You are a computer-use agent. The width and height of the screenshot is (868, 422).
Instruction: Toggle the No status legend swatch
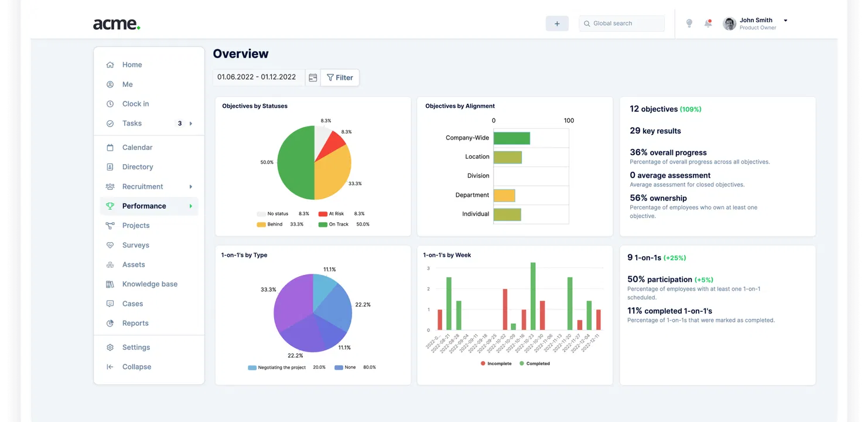(x=261, y=214)
